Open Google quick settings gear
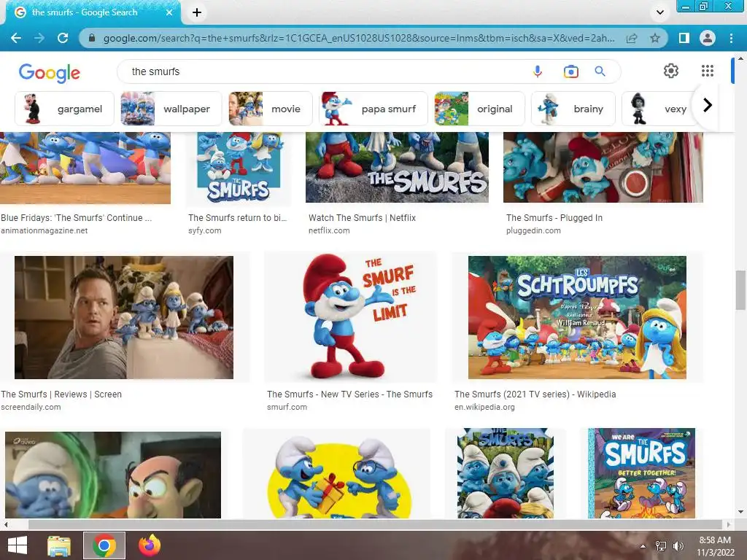Image resolution: width=747 pixels, height=560 pixels. point(671,71)
